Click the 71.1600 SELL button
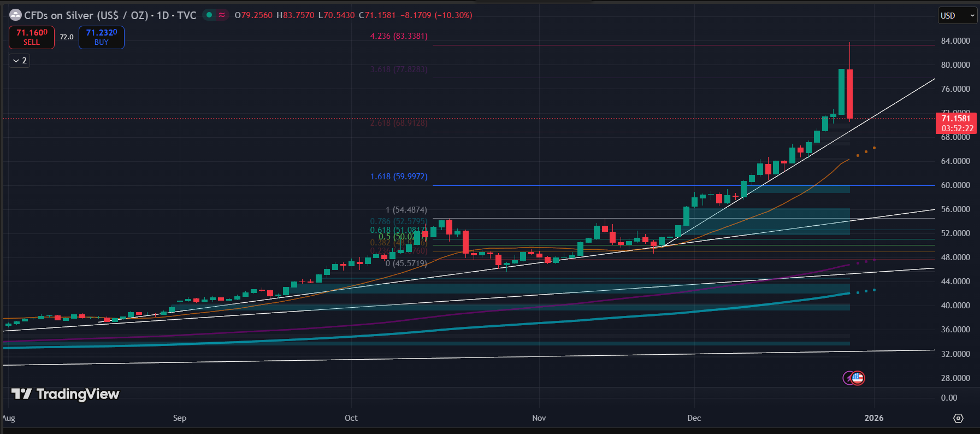The width and height of the screenshot is (980, 434). coord(32,37)
